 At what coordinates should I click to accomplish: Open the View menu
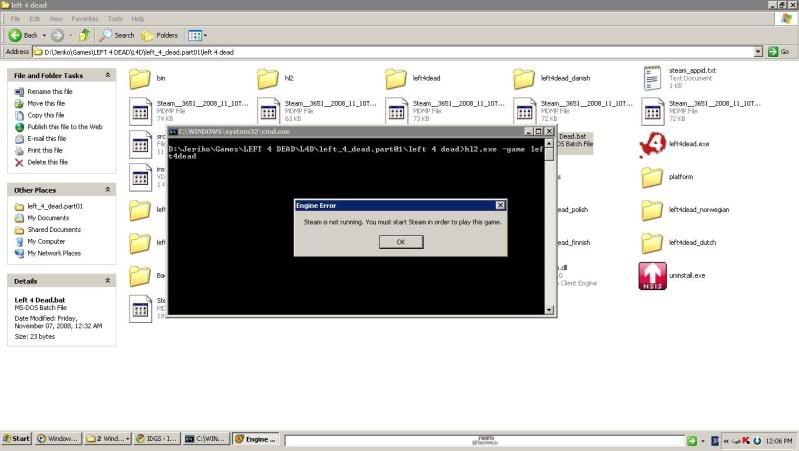pos(56,19)
